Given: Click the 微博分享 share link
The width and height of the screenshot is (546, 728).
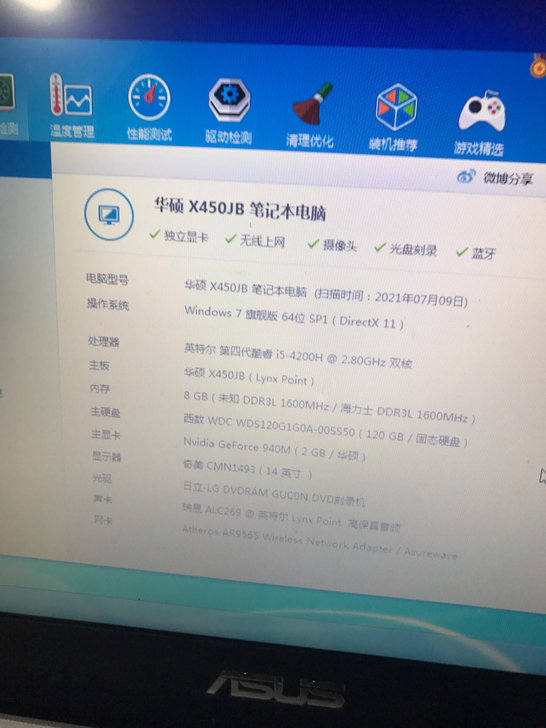Looking at the screenshot, I should [x=508, y=178].
